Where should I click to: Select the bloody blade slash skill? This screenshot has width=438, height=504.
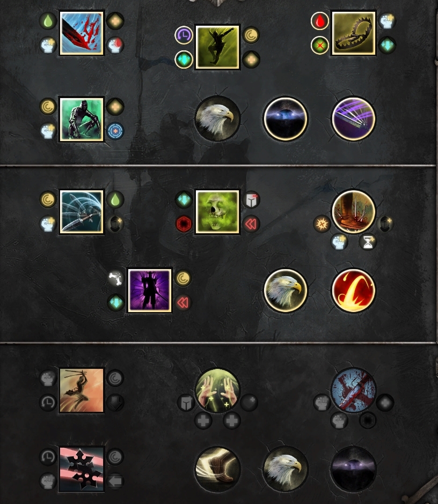pyautogui.click(x=82, y=33)
